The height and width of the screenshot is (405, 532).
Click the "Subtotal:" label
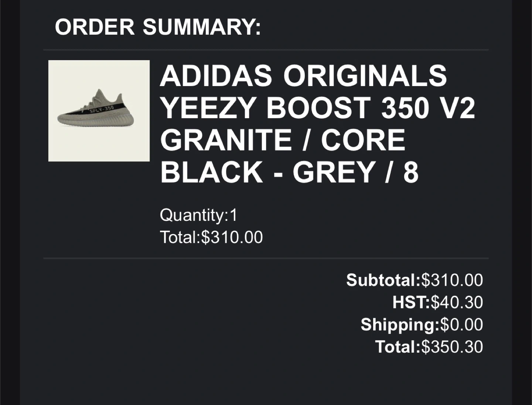pos(383,280)
